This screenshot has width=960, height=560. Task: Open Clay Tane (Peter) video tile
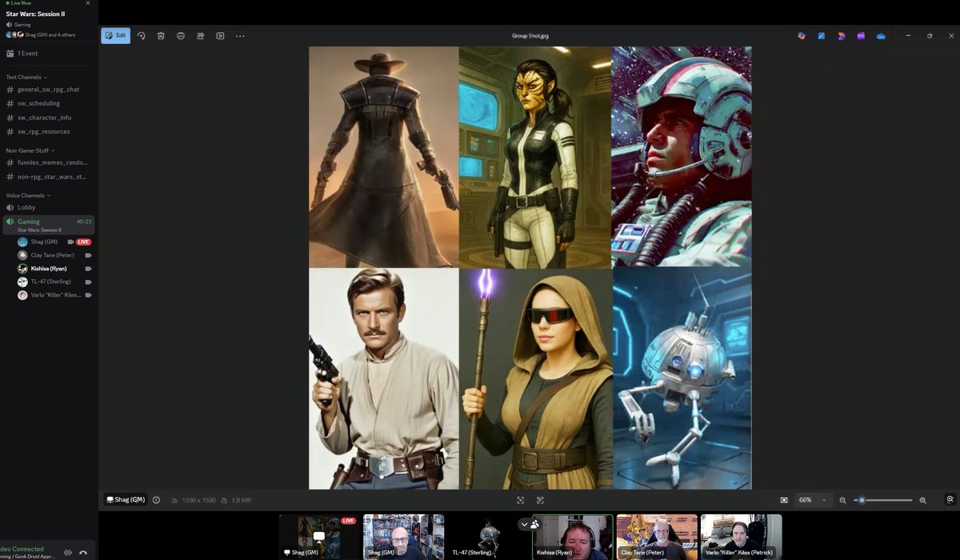point(657,537)
